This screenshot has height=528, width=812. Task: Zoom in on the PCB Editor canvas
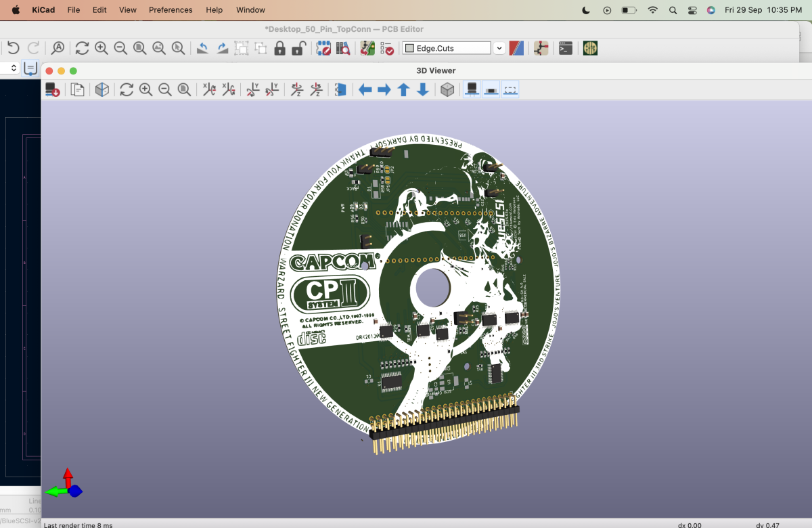coord(101,48)
